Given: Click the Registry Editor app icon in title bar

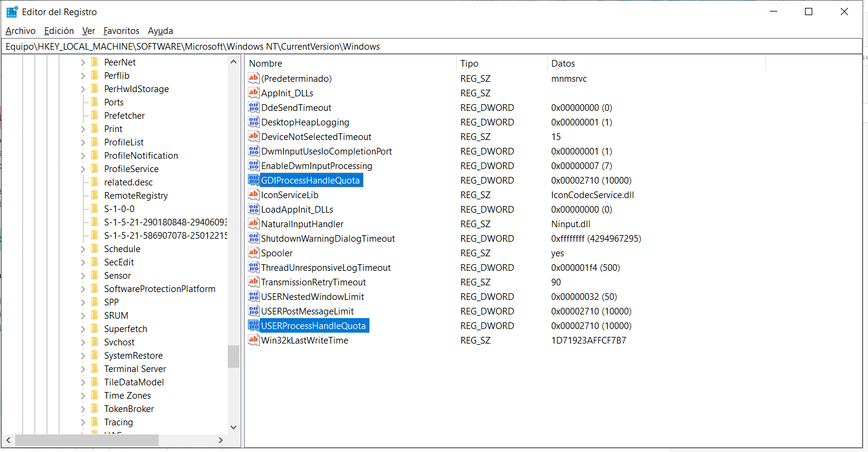Looking at the screenshot, I should [12, 12].
